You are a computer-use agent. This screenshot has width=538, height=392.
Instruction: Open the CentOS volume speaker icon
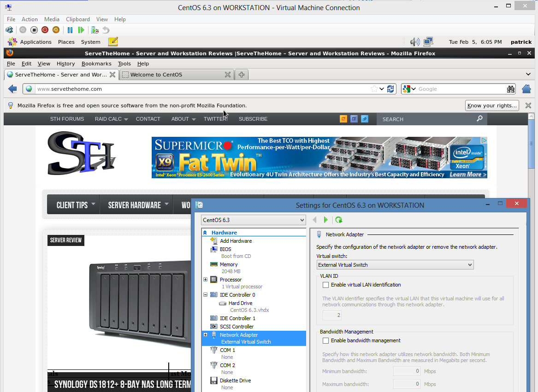tap(415, 42)
